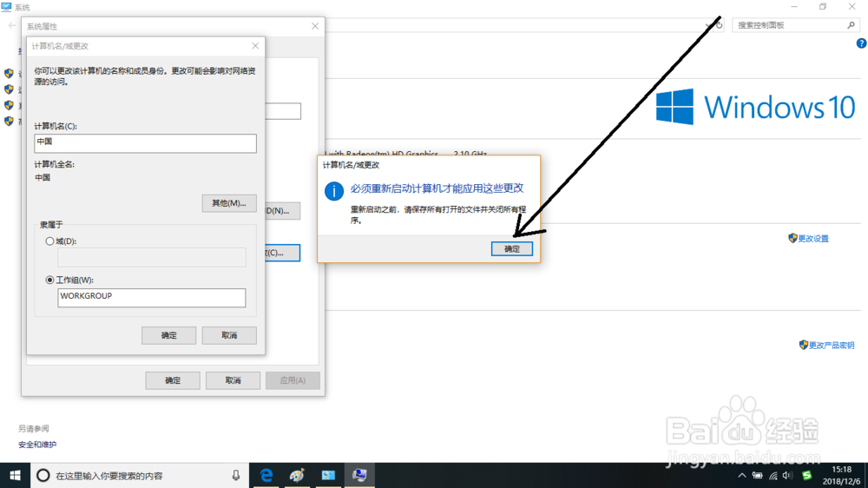The image size is (868, 488).
Task: Open the paint palette app in taskbar
Action: (x=297, y=475)
